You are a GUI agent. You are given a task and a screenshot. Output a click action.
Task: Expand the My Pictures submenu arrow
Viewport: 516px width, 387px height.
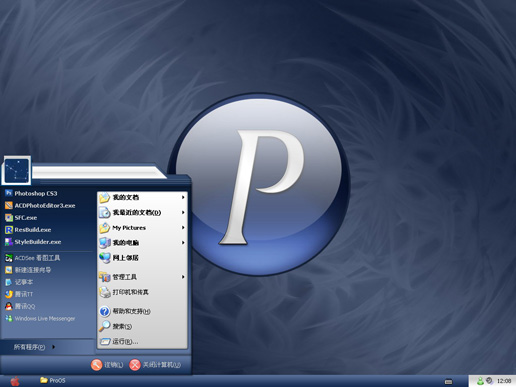tap(183, 228)
